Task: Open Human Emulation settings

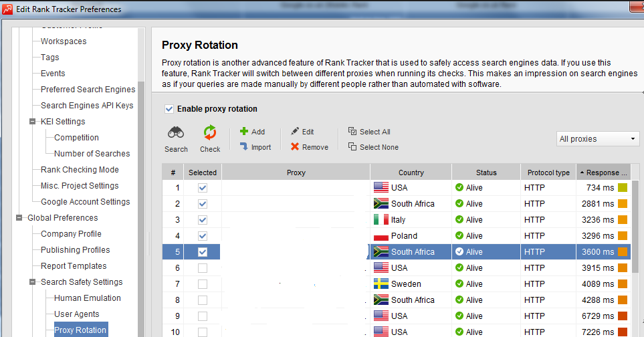Action: coord(88,298)
